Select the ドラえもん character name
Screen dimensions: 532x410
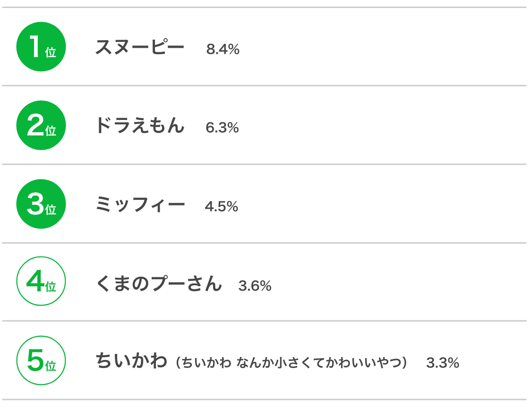click(140, 125)
